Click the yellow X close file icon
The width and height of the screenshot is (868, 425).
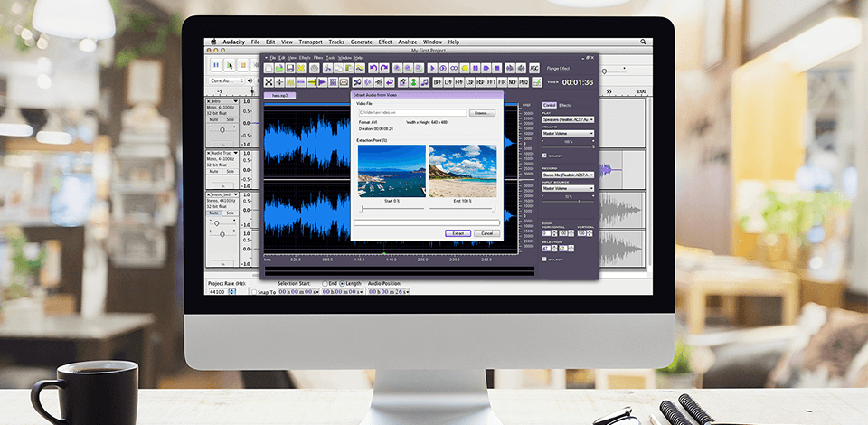tap(301, 68)
